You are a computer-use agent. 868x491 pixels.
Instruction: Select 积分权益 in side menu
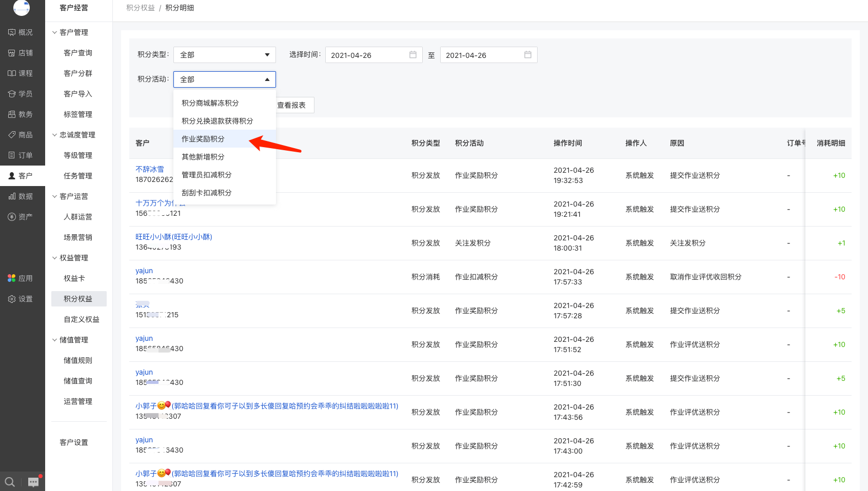coord(79,299)
